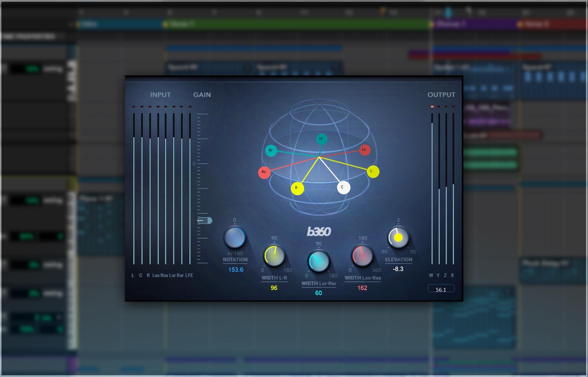The width and height of the screenshot is (588, 377).
Task: Click the WIDTH L-R label
Action: click(x=274, y=278)
